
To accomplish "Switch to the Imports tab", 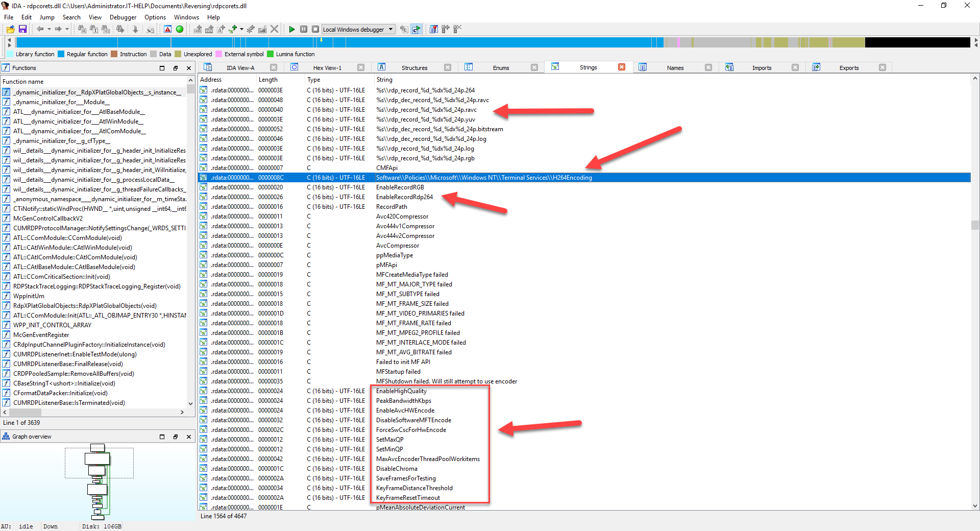I will (761, 67).
